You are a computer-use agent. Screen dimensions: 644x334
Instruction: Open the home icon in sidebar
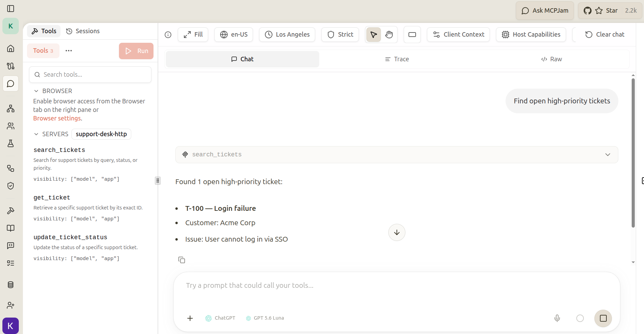(11, 48)
